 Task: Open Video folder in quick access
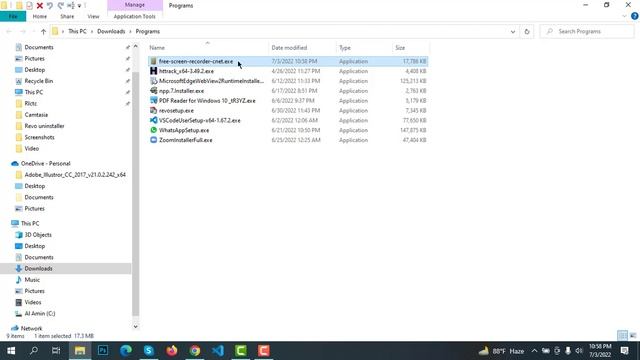[31, 149]
